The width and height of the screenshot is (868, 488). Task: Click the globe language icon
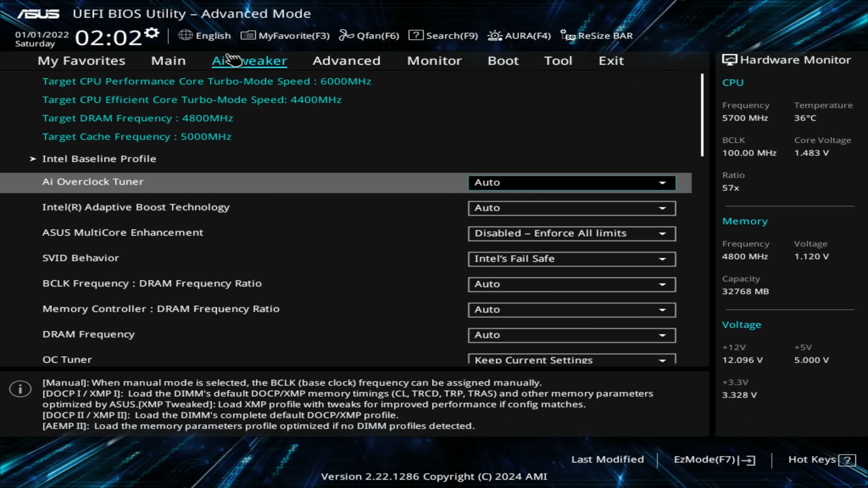point(185,35)
